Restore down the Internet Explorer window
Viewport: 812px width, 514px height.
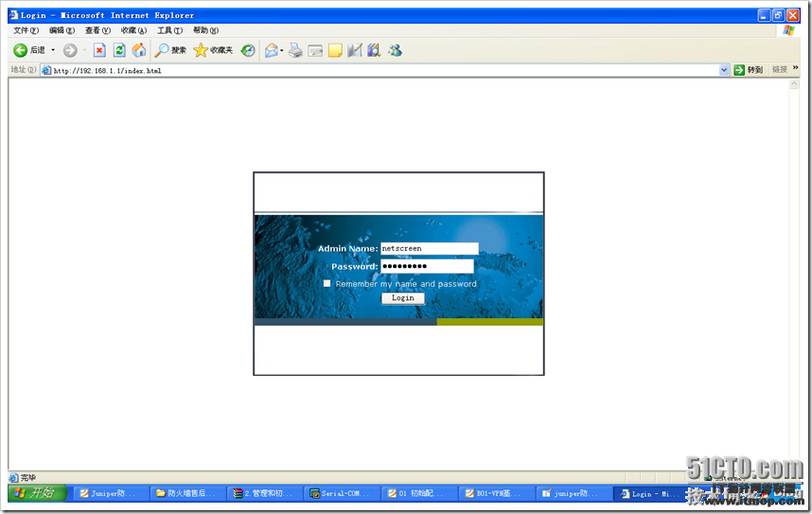778,15
